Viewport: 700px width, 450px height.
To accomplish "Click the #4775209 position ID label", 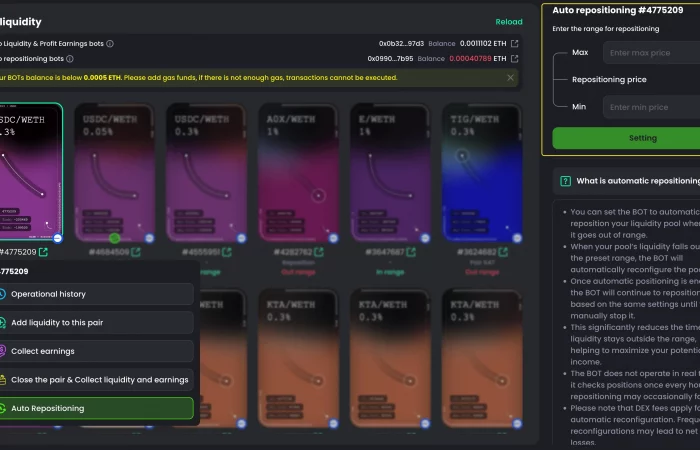I will (18, 252).
